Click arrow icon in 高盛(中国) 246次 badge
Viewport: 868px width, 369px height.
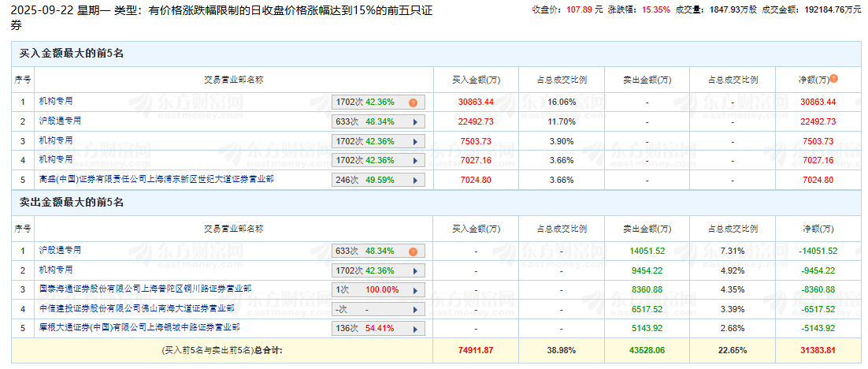click(x=414, y=180)
